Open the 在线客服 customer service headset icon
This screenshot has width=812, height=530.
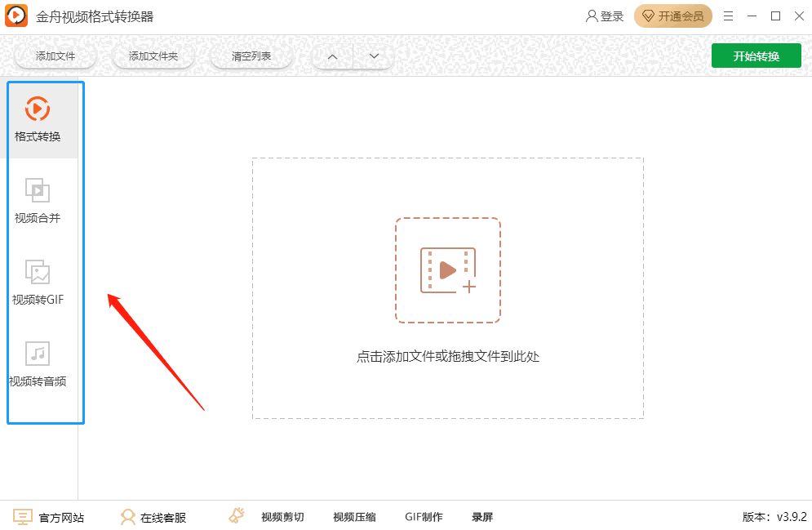(128, 516)
